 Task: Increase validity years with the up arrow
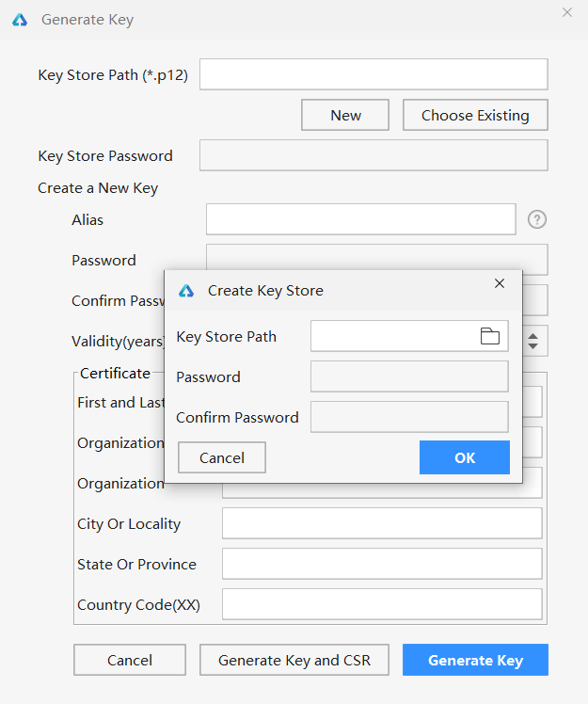pyautogui.click(x=533, y=334)
